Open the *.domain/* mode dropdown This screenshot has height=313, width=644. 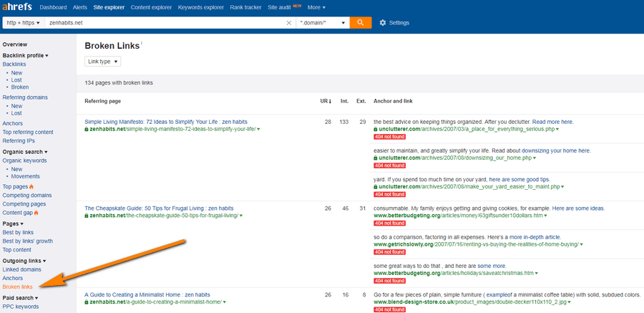(x=323, y=23)
